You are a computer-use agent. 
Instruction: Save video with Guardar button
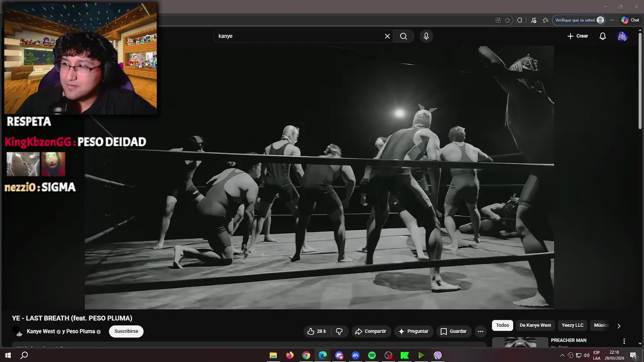click(453, 331)
